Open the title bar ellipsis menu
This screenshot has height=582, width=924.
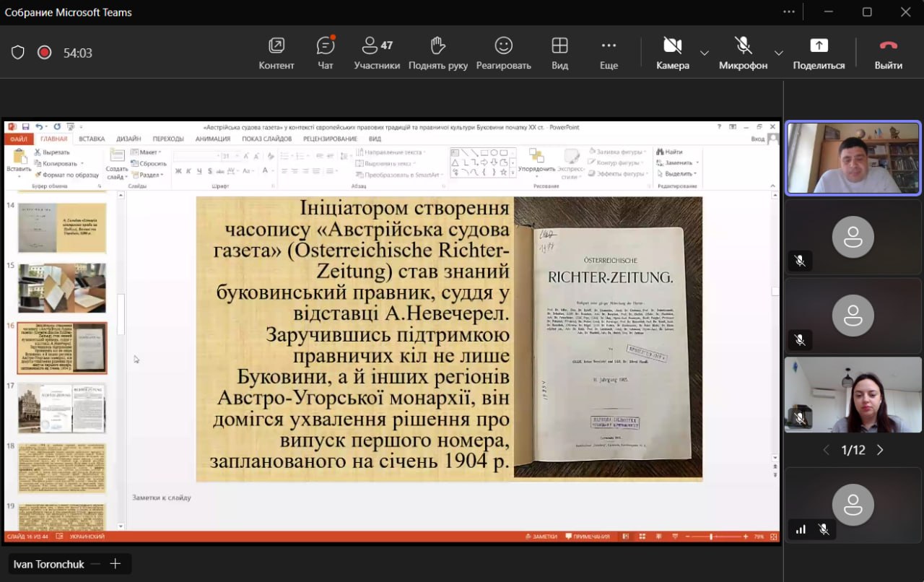point(789,12)
